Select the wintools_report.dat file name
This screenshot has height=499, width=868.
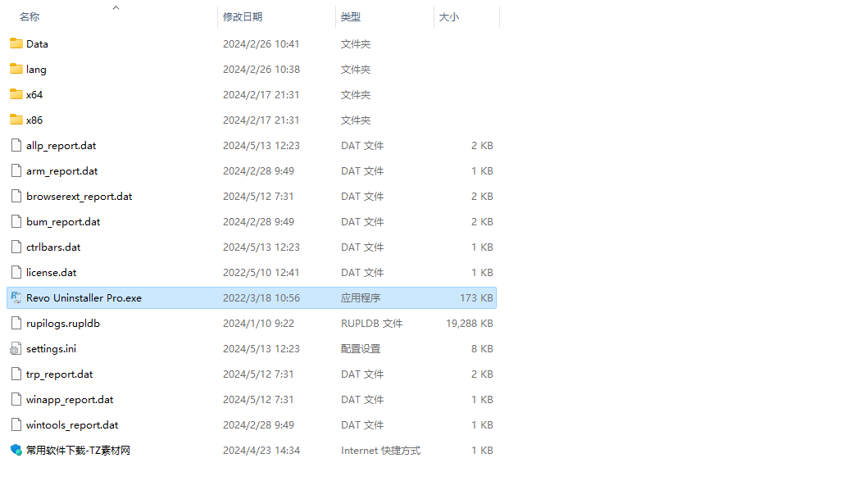click(72, 425)
